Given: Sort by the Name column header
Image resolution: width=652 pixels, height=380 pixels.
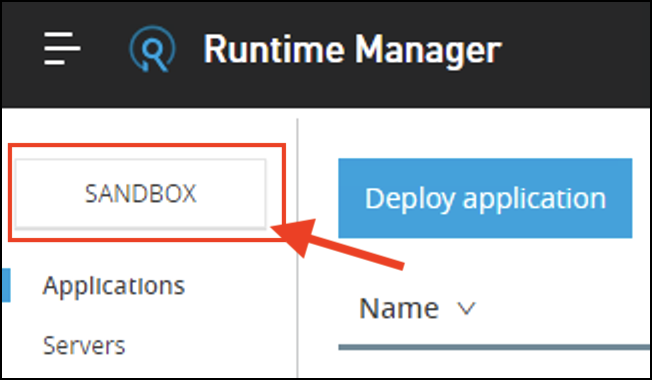Looking at the screenshot, I should click(399, 308).
